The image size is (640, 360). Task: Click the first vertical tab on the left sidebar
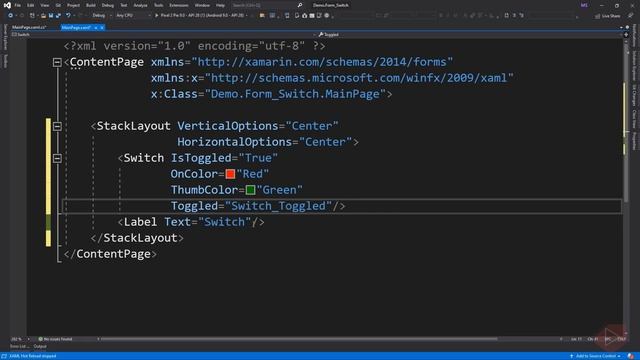tap(5, 37)
